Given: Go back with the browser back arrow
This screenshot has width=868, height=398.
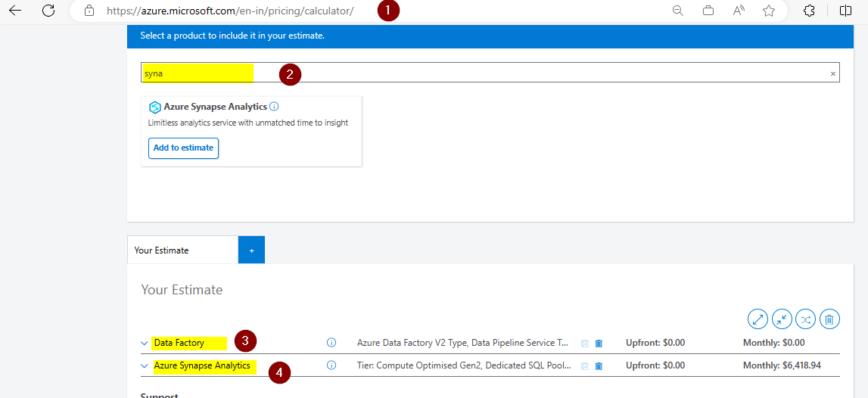Looking at the screenshot, I should click(x=15, y=10).
